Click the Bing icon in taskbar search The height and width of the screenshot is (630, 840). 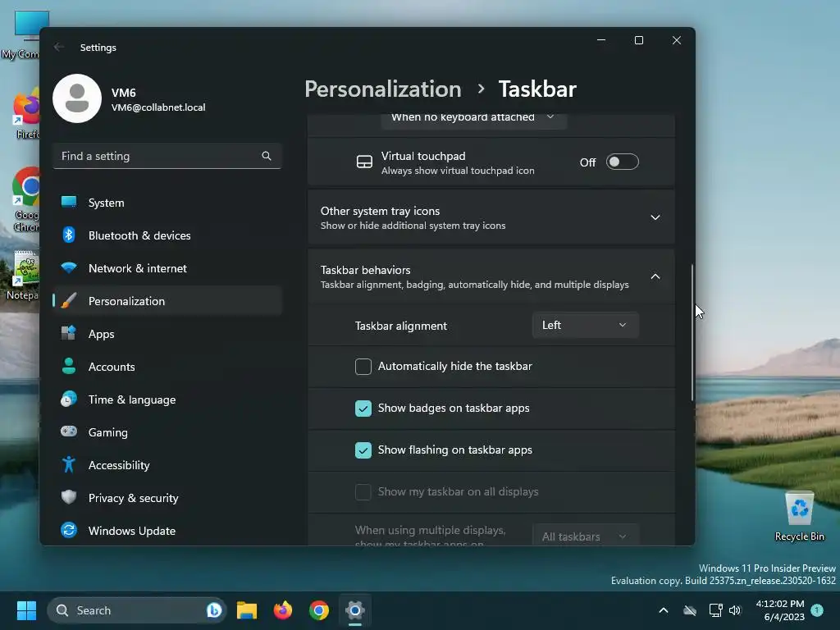pos(214,610)
